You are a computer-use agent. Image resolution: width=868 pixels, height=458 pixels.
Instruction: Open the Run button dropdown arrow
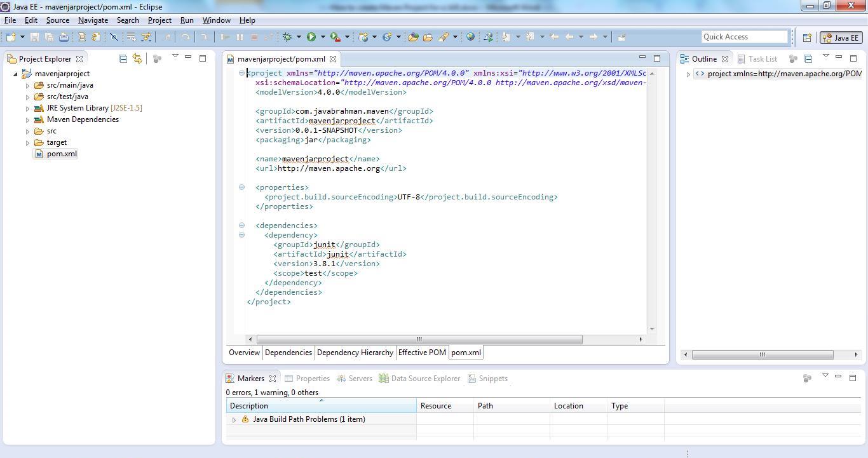[323, 37]
